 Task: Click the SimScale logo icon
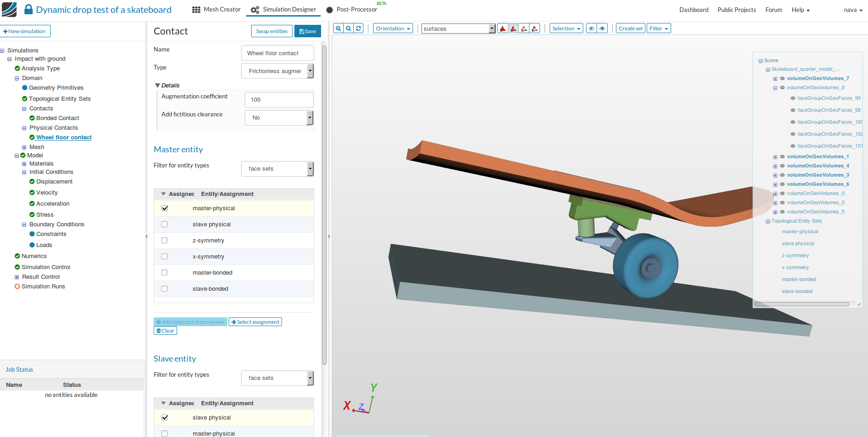[9, 9]
